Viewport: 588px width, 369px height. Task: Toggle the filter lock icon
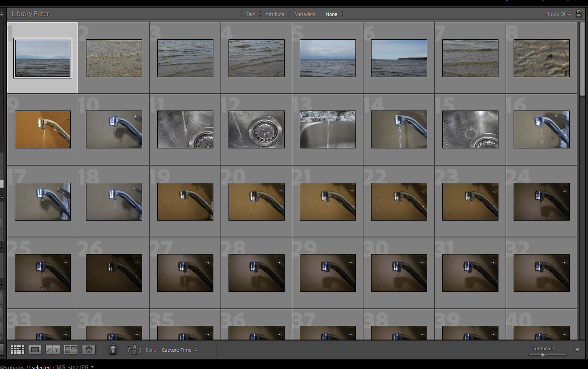[579, 14]
